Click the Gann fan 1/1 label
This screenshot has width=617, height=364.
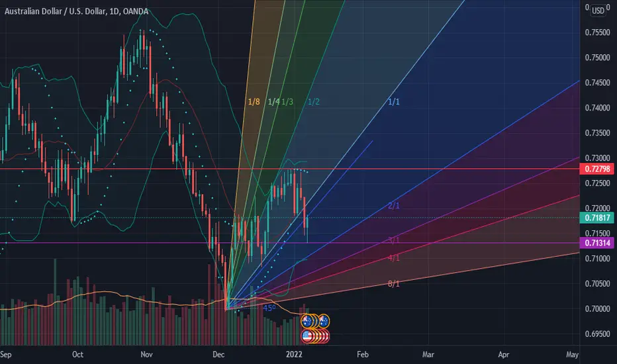click(393, 102)
